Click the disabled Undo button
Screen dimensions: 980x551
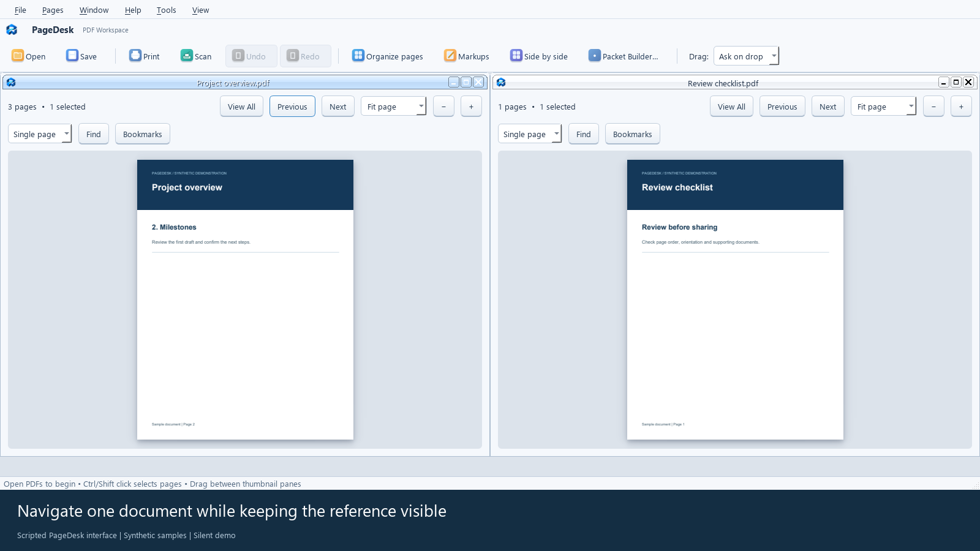(x=251, y=56)
